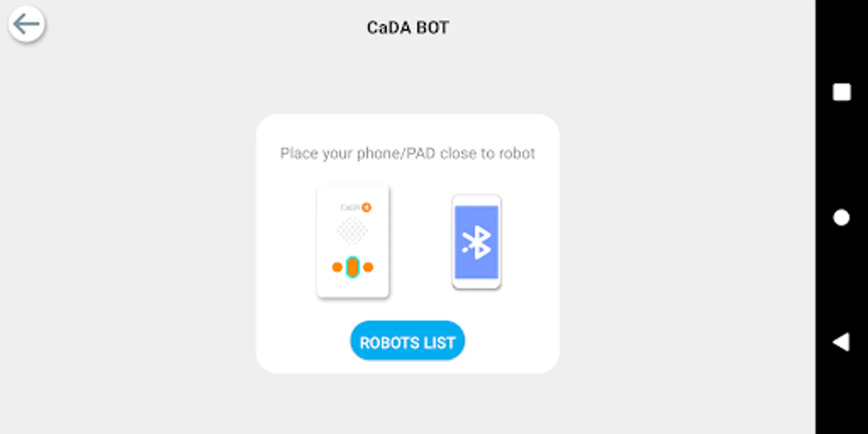Tap the dotted speaker grille on robot hub
Screen dimensions: 868x434
pyautogui.click(x=352, y=231)
